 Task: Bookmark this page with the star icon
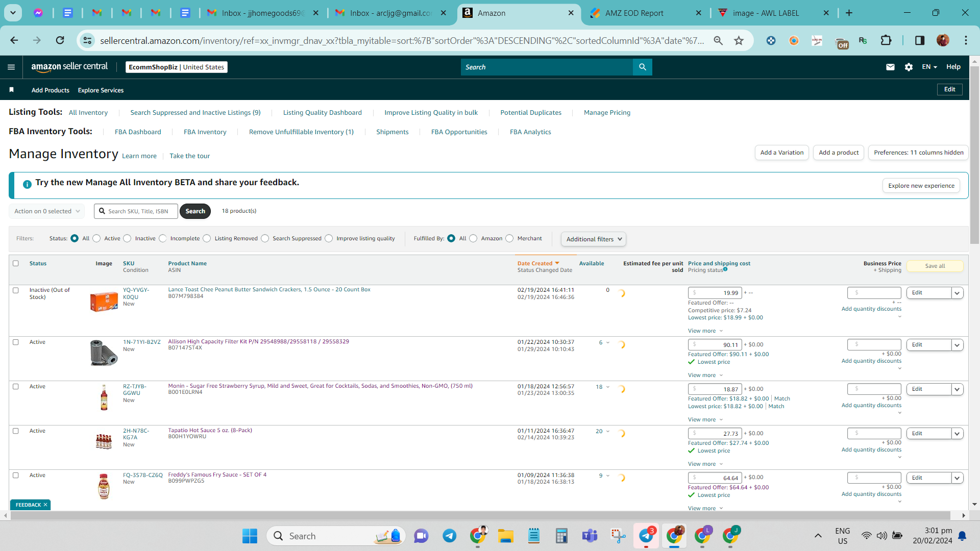pos(739,40)
